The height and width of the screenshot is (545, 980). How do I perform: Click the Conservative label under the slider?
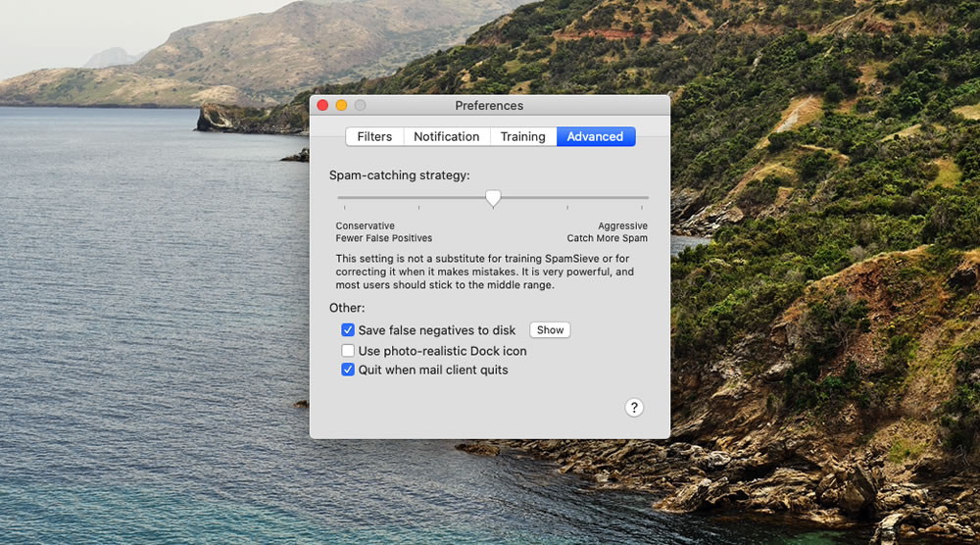click(x=365, y=225)
